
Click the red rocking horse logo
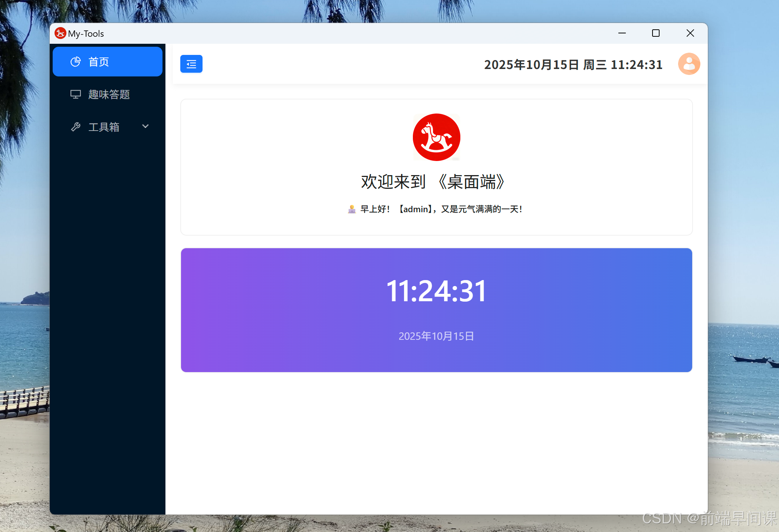coord(437,137)
